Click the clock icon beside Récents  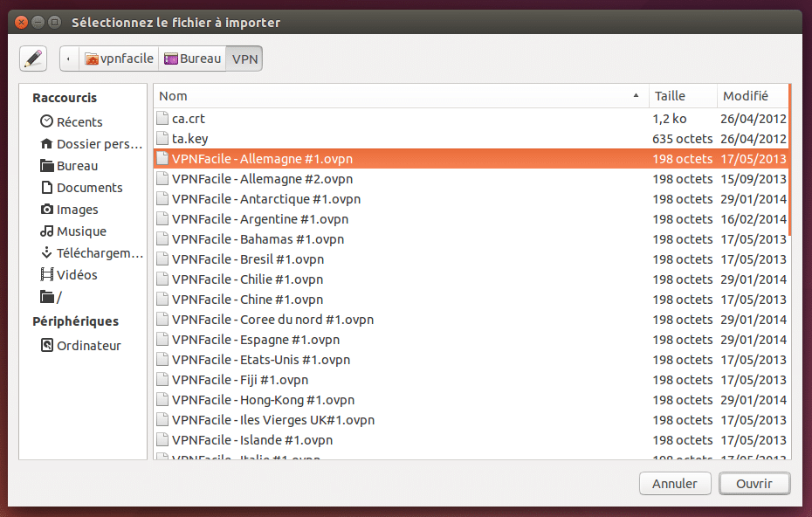(x=46, y=121)
